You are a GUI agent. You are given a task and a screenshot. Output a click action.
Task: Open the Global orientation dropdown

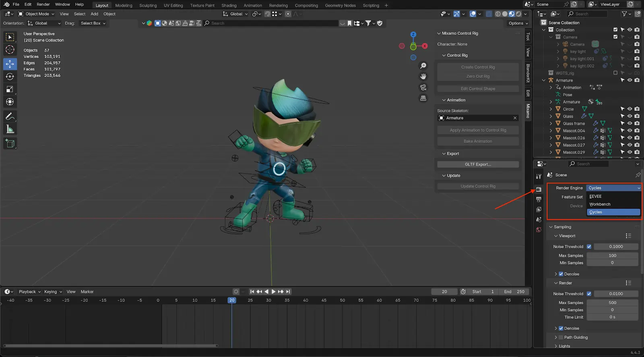[44, 23]
